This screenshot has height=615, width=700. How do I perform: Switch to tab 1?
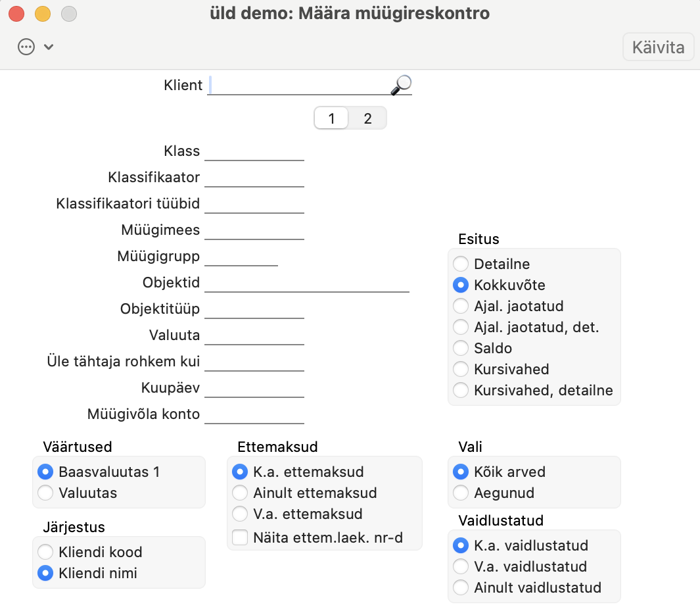click(331, 118)
